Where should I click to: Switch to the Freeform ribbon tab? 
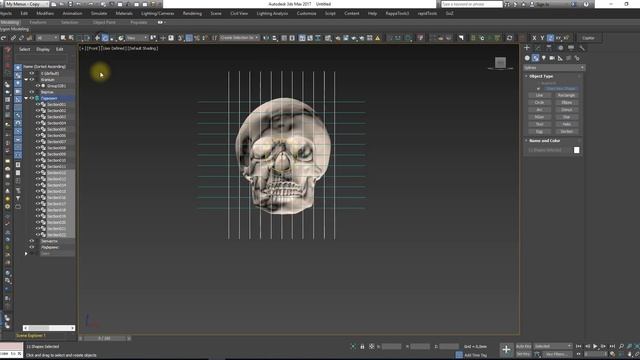pos(38,22)
